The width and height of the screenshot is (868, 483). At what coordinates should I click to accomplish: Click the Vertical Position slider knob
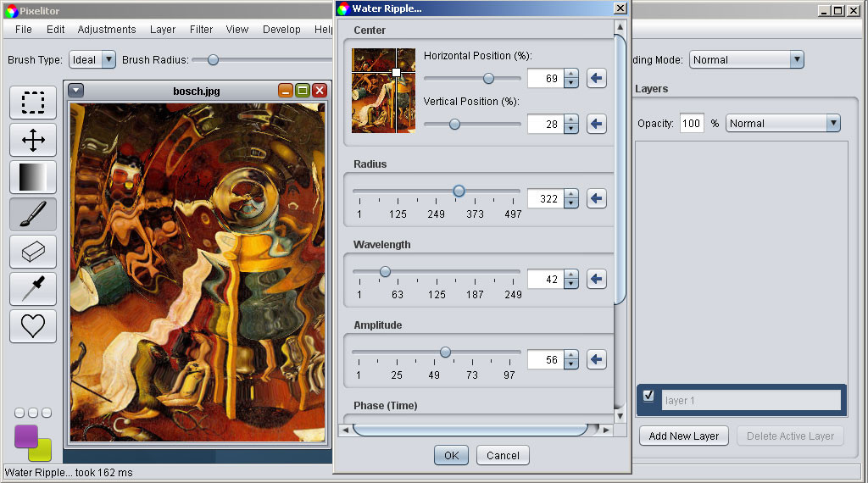pos(454,125)
